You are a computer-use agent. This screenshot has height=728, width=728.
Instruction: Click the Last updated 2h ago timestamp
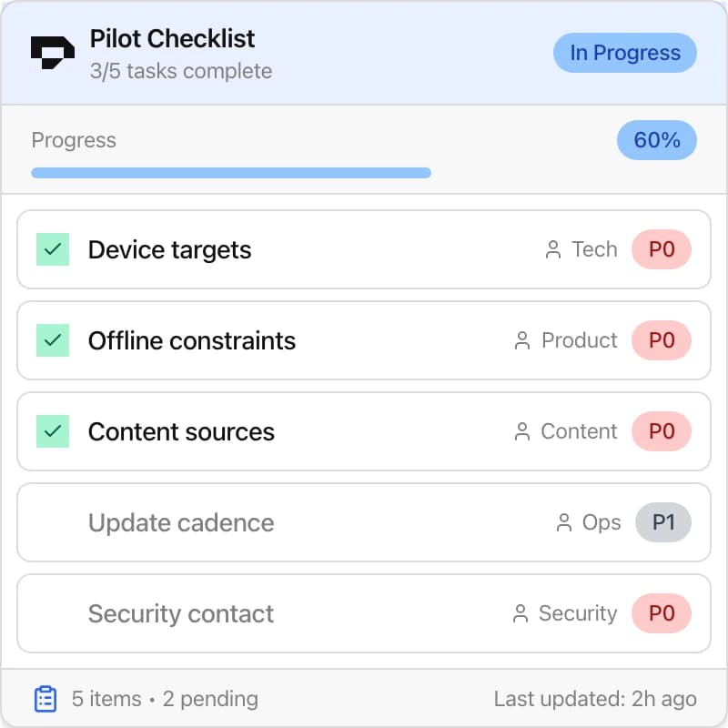(595, 699)
